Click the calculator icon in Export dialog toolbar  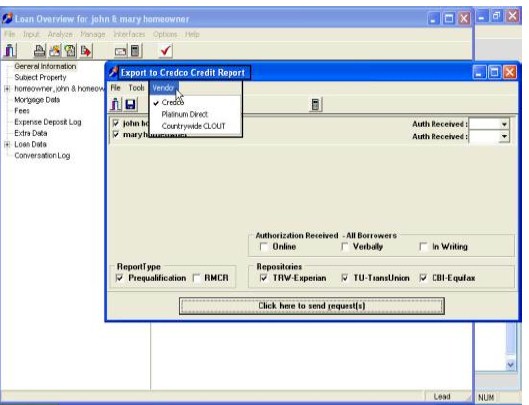(x=315, y=104)
